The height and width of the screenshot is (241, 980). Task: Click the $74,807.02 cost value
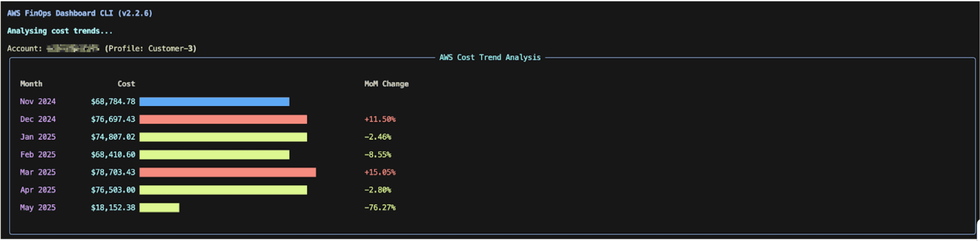113,137
